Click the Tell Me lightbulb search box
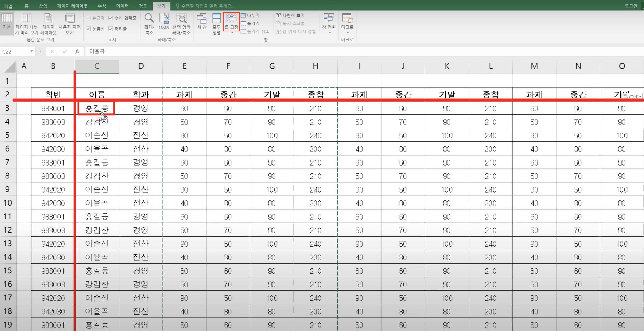This screenshot has height=331, width=644. (204, 6)
